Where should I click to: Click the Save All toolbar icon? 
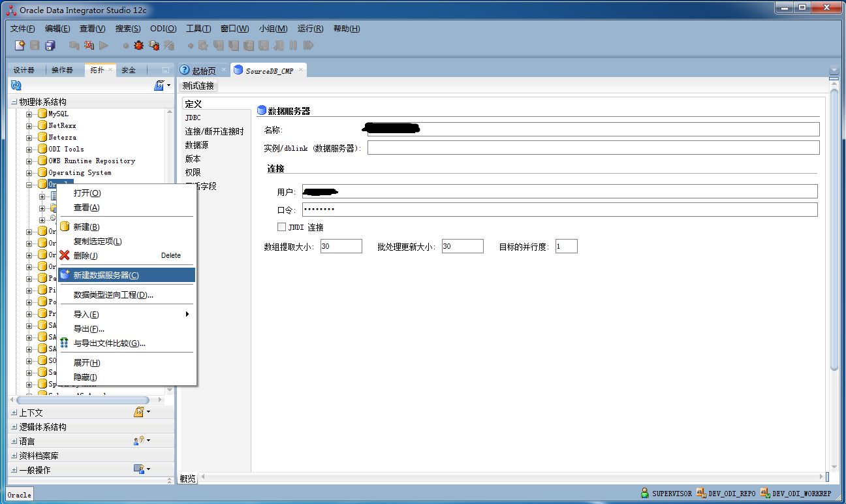click(x=50, y=46)
